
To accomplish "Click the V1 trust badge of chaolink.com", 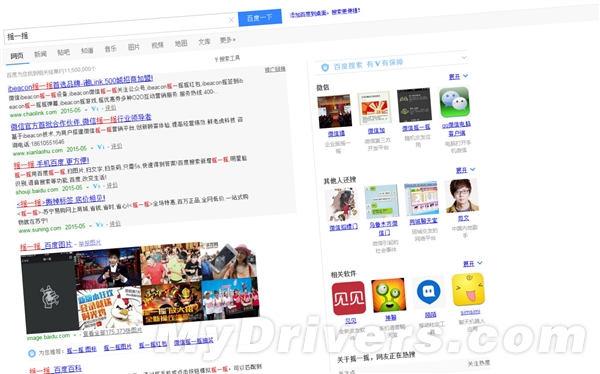I will point(95,109).
